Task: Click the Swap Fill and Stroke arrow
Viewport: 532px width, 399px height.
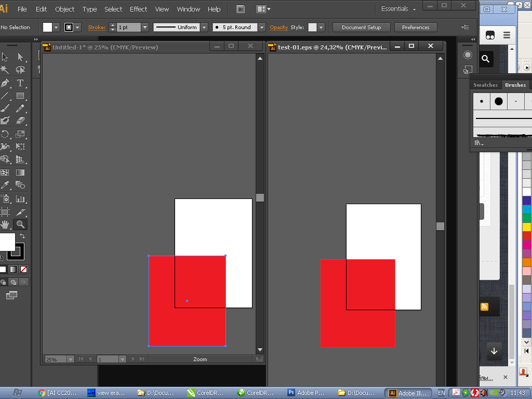Action: pos(22,236)
